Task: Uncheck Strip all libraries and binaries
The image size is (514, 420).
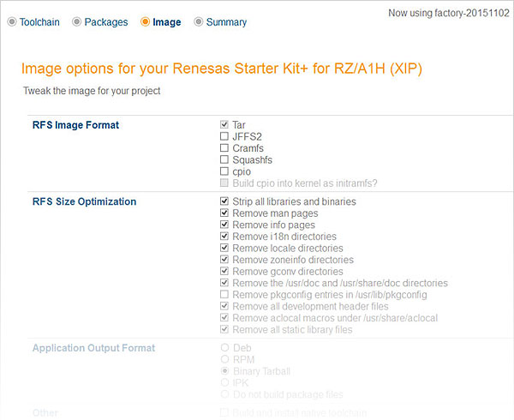Action: [x=224, y=201]
